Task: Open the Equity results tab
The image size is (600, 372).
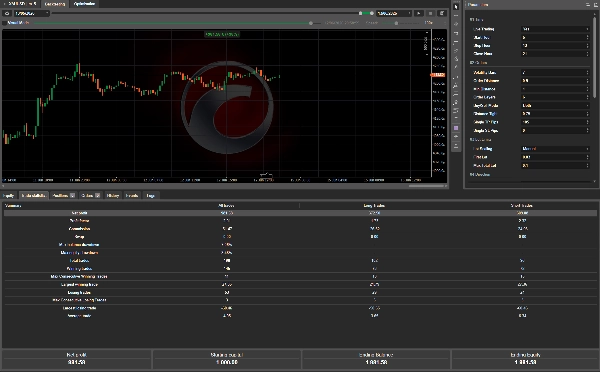Action: click(x=8, y=196)
